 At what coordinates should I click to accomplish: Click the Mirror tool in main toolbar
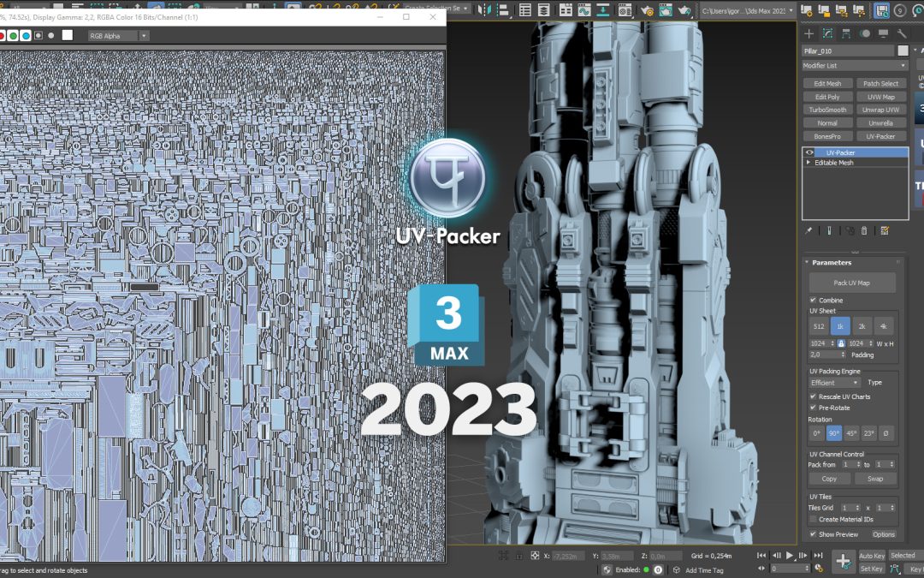tap(484, 10)
